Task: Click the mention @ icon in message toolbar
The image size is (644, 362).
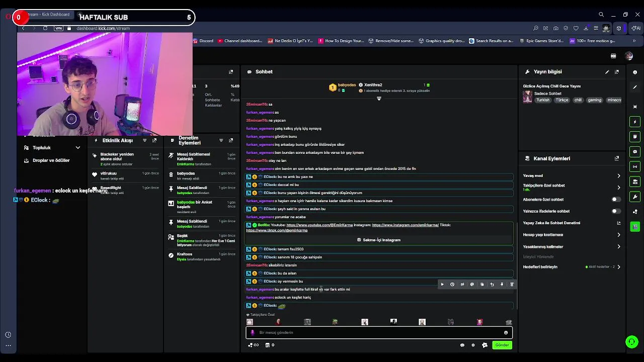Action: coord(472,285)
